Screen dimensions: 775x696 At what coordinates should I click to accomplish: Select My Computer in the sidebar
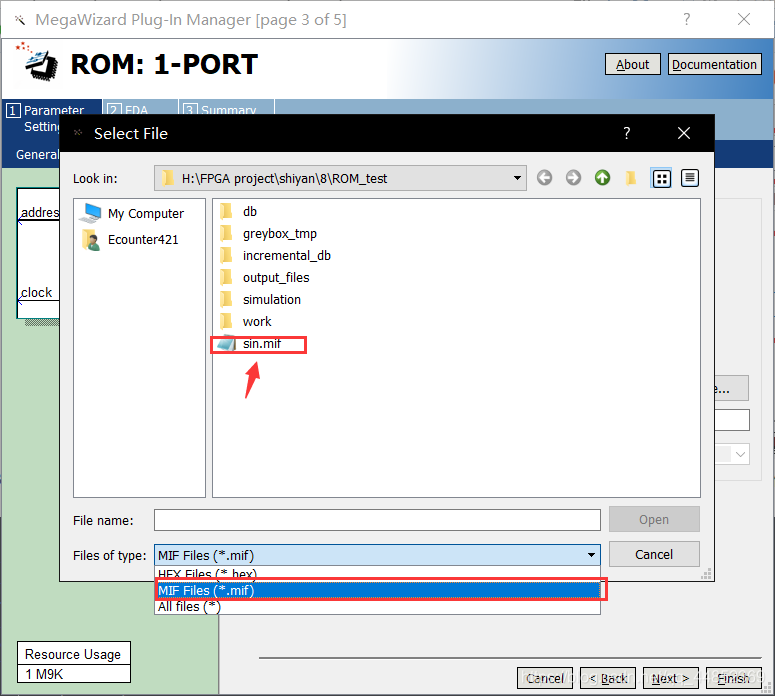pyautogui.click(x=133, y=214)
